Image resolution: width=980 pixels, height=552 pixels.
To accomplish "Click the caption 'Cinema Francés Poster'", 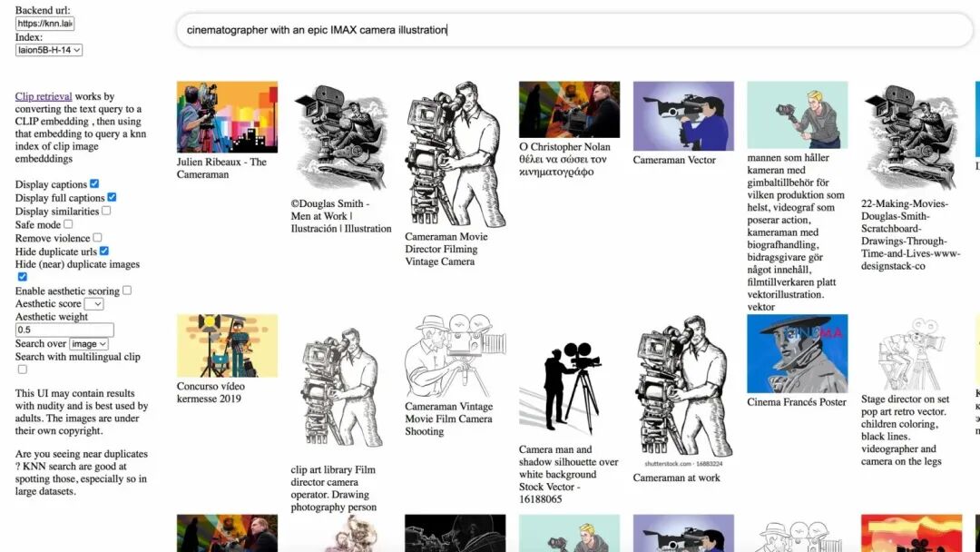I will 797,402.
